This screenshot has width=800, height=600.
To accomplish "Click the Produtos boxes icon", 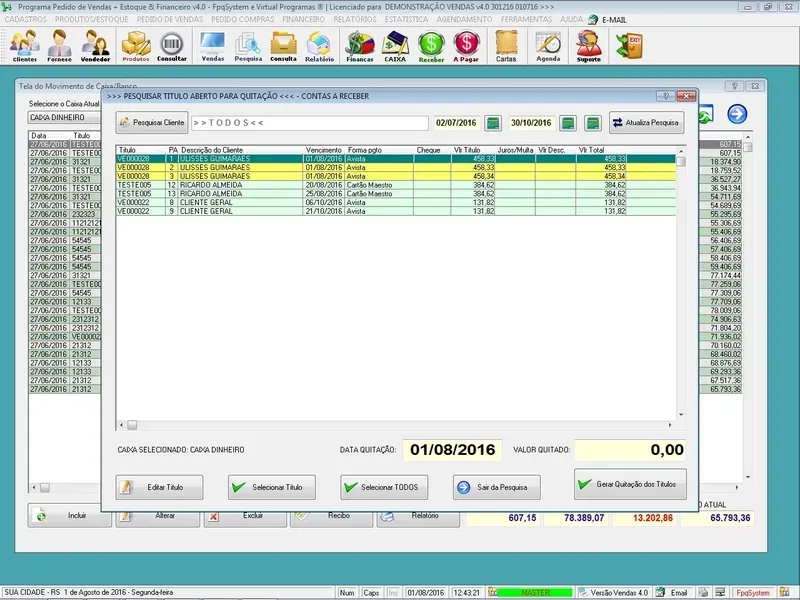I will pos(135,45).
